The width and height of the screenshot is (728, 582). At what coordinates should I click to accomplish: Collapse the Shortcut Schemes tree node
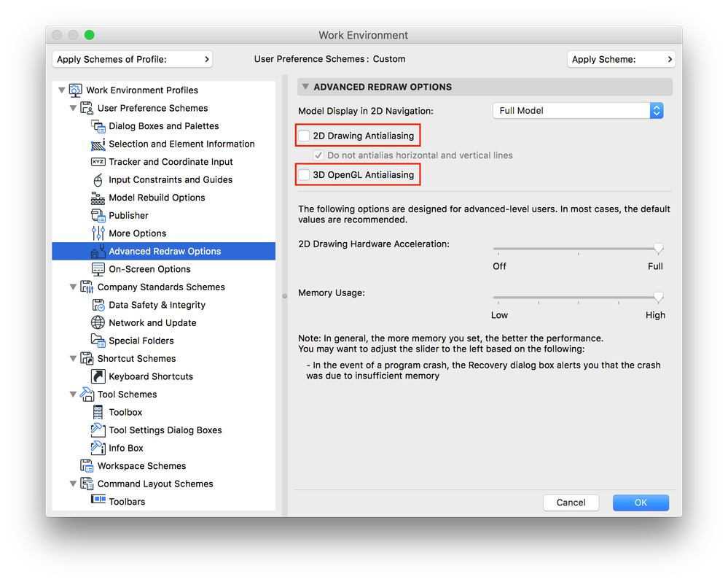[x=73, y=359]
